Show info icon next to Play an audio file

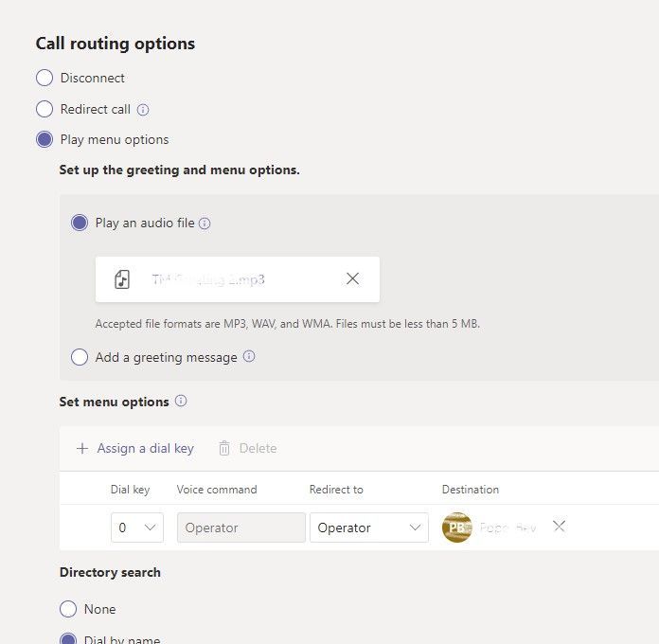point(205,224)
